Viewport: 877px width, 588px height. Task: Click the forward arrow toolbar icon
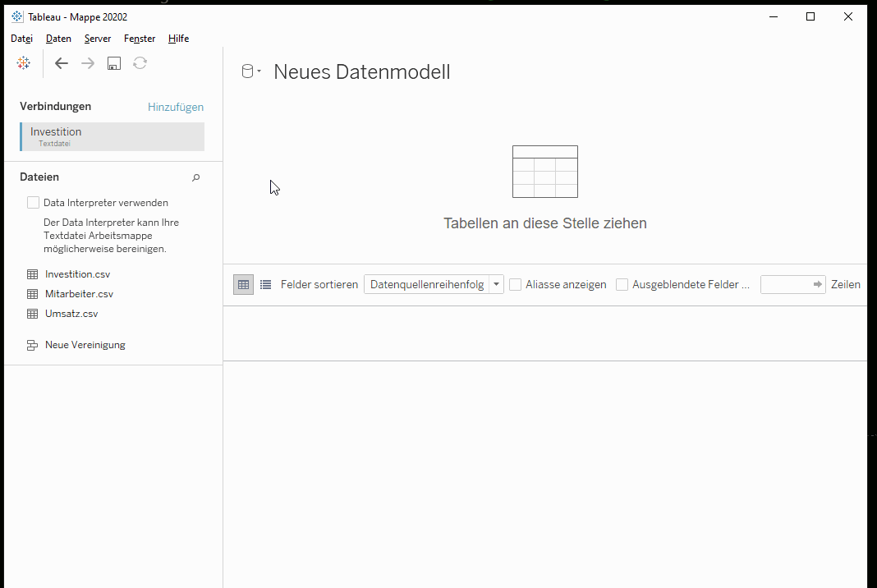click(88, 63)
